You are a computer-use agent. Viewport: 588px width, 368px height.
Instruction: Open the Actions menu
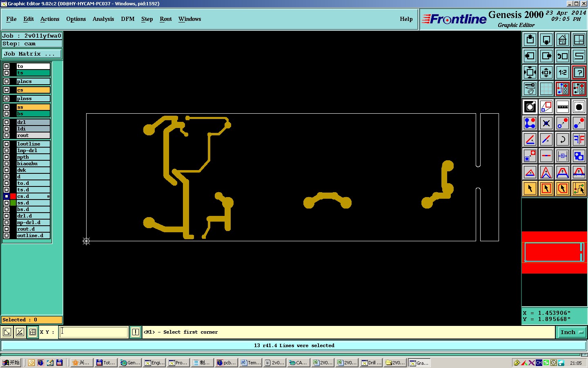click(x=50, y=19)
